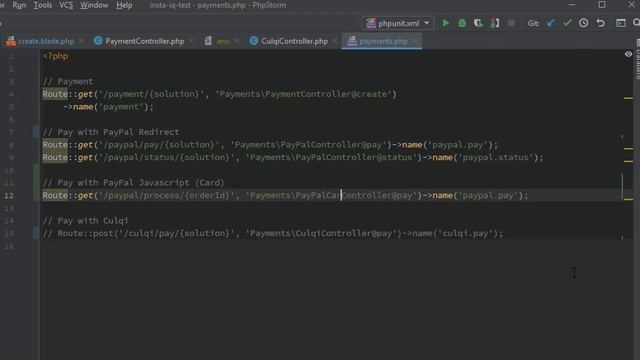Click the commented Culqi Route::post line

[273, 233]
